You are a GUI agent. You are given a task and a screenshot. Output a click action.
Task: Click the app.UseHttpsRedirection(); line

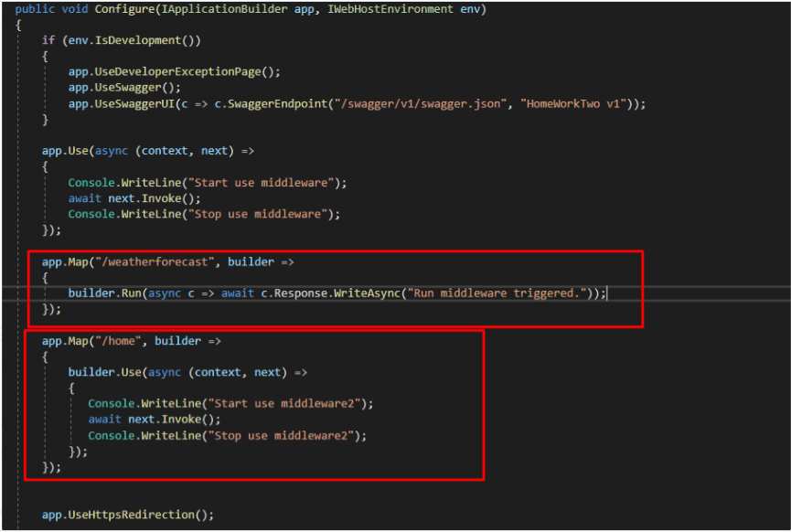(128, 515)
